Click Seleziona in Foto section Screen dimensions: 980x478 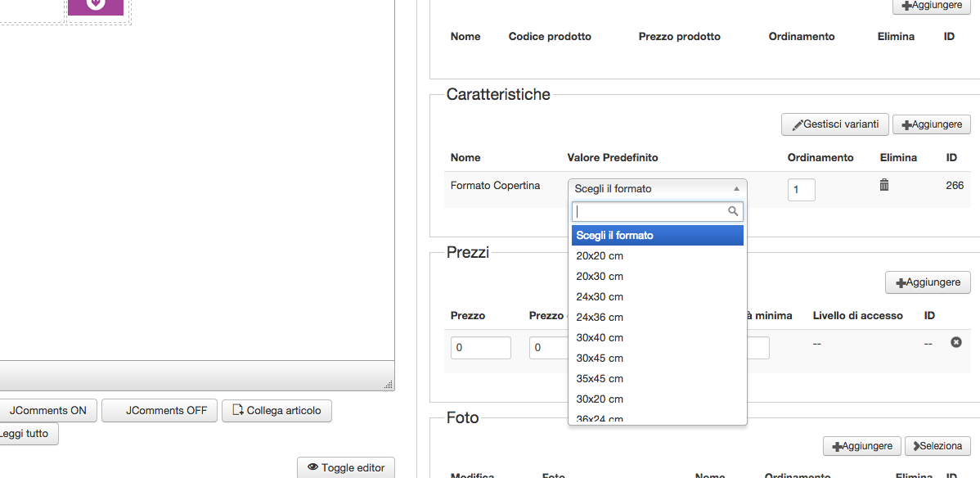[x=937, y=446]
